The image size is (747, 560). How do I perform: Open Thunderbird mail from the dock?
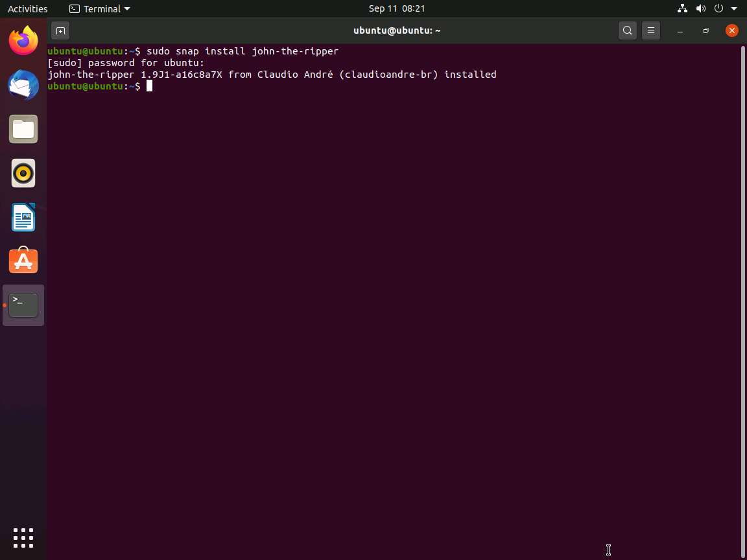coord(23,86)
